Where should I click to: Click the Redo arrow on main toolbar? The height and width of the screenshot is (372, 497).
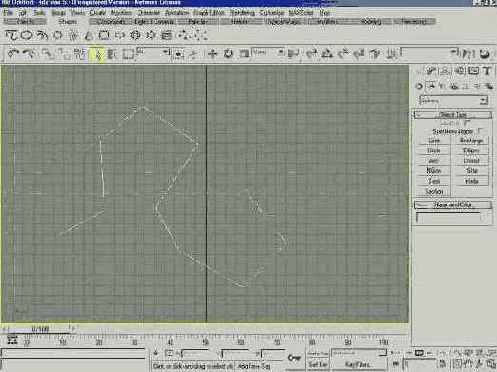pos(29,54)
